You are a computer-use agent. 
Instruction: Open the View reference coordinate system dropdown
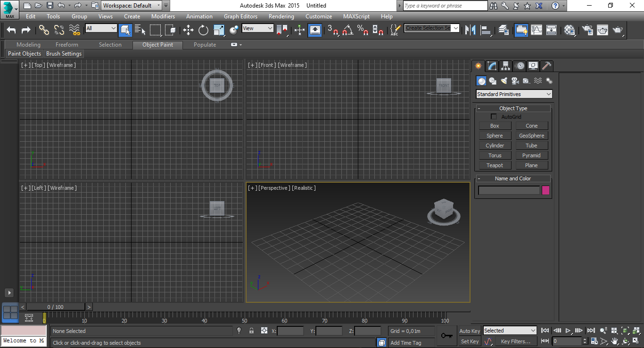(257, 28)
